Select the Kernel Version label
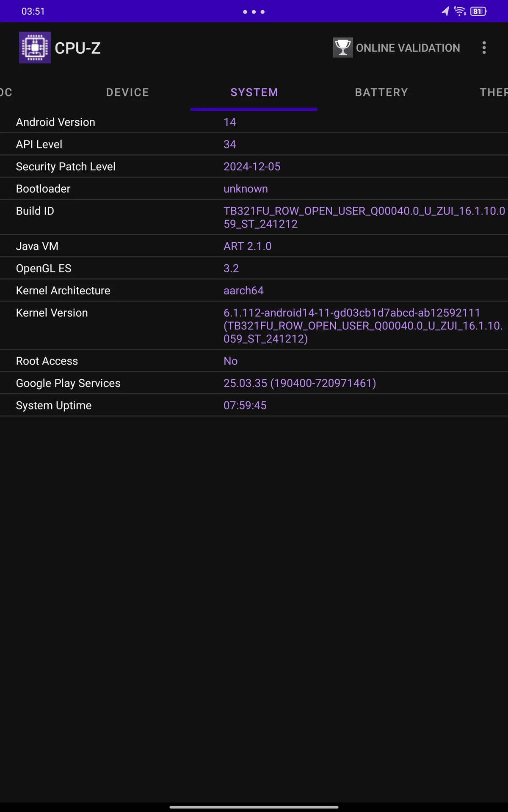The image size is (508, 812). point(52,313)
